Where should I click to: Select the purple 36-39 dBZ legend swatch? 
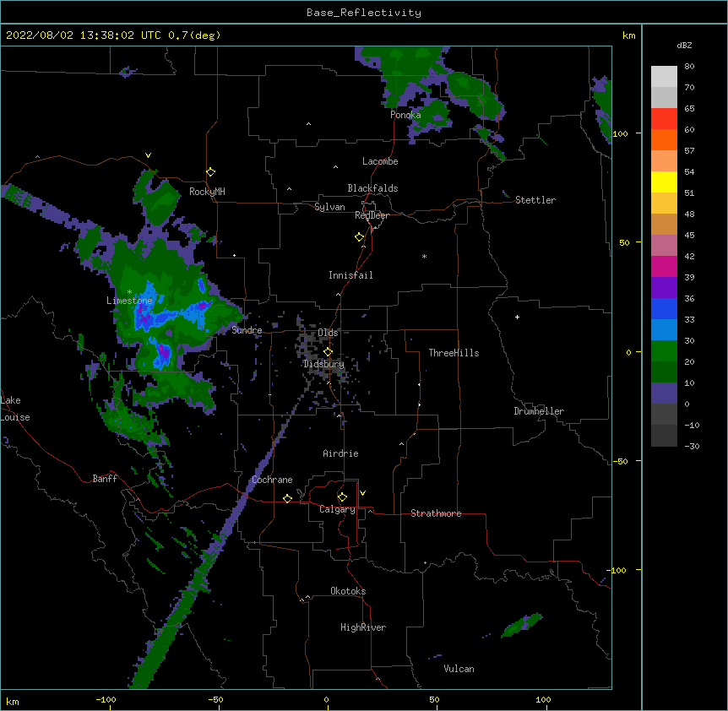pos(664,288)
